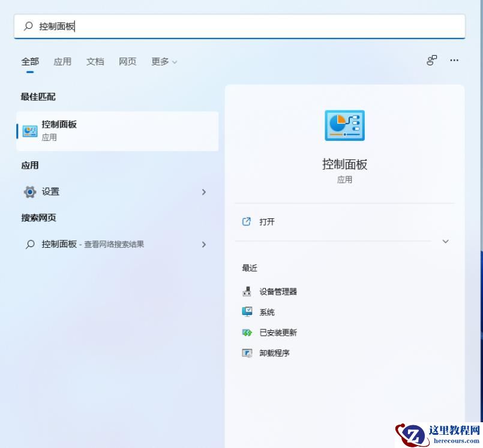Click the account profile icon near top right
This screenshot has height=448, width=483.
pos(431,61)
